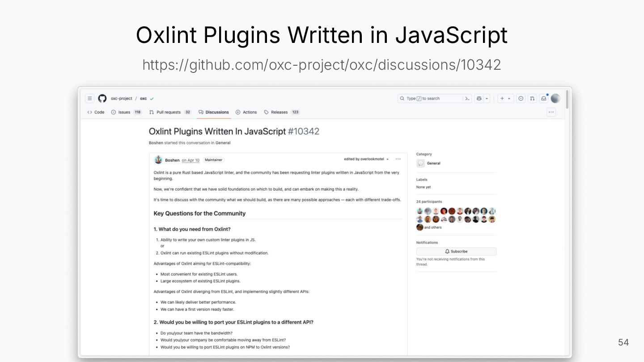
Task: Click the green status checkmark beside oxc
Action: (152, 98)
